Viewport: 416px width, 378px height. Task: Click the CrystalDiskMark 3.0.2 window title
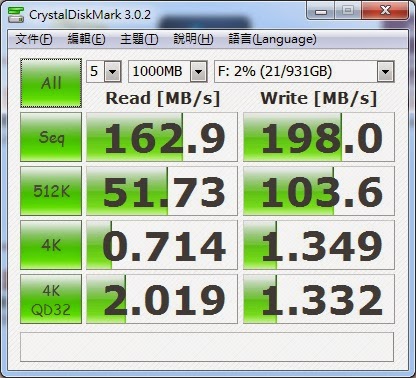(90, 15)
